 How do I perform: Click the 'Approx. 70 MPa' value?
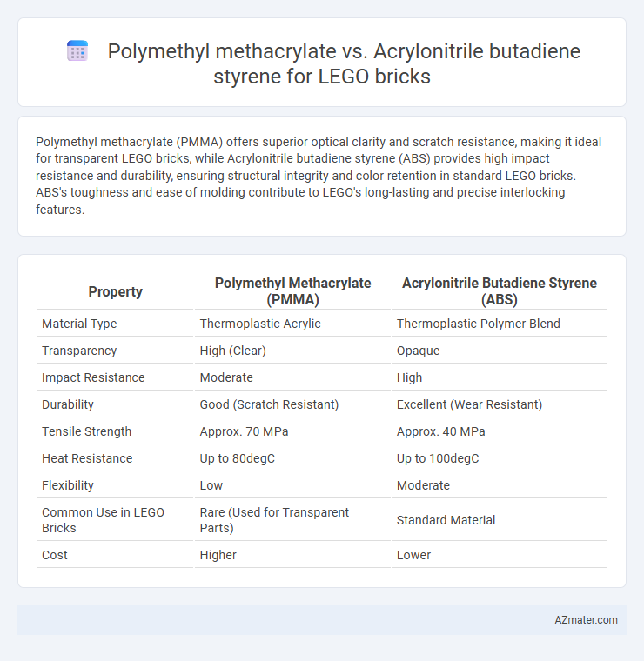244,431
